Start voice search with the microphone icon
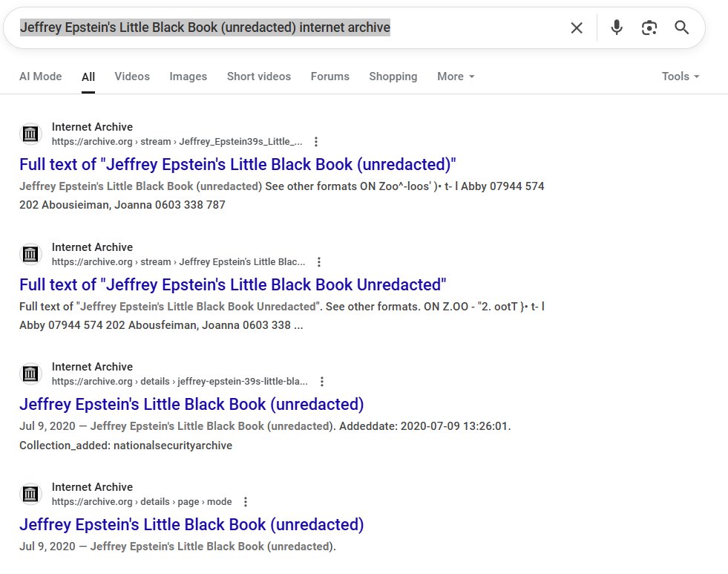Screen dimensions: 728x574 click(x=617, y=28)
